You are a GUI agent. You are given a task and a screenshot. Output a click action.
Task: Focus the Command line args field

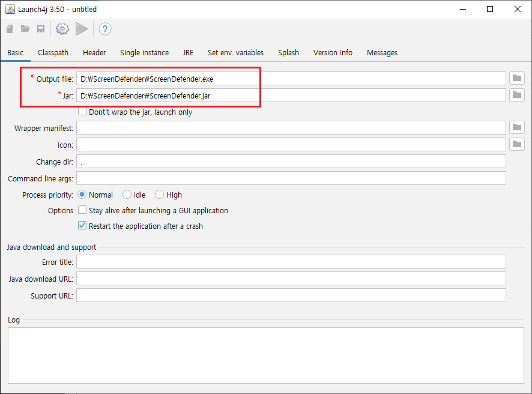tap(291, 178)
